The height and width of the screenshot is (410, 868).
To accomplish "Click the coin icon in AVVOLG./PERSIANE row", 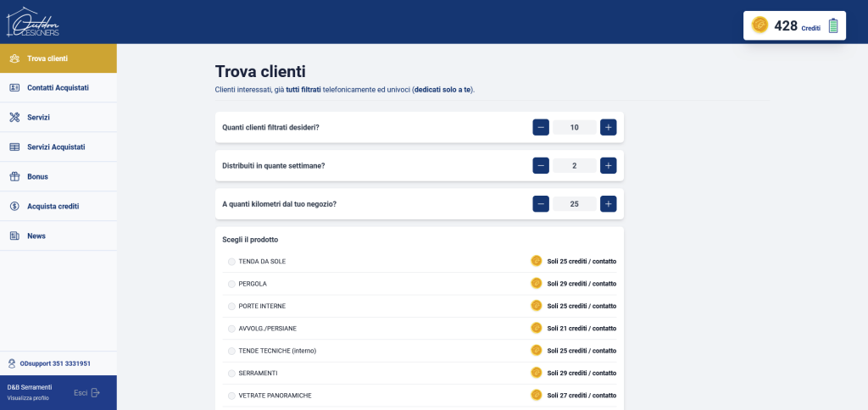I will pos(536,328).
